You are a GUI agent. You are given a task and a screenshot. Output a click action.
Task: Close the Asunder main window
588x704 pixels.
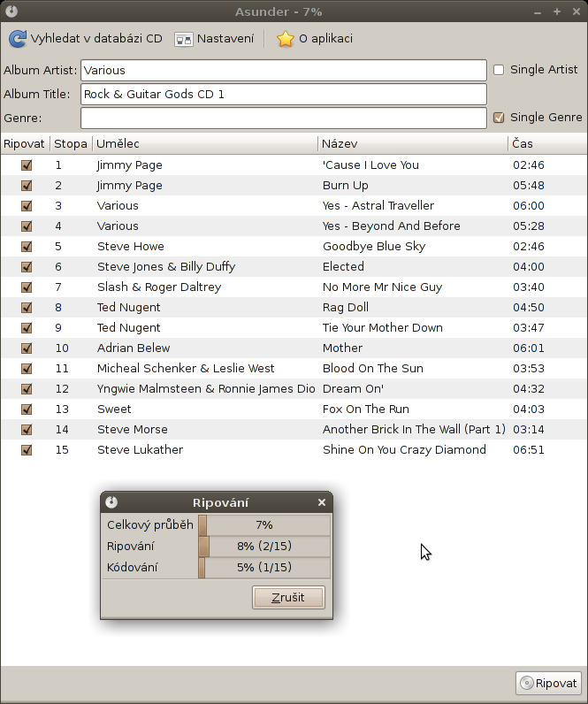point(577,11)
